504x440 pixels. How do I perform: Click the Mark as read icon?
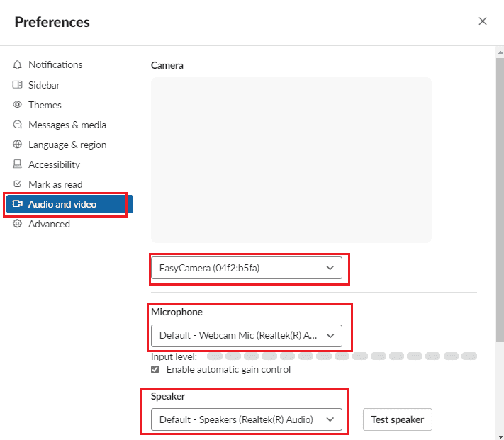tap(18, 184)
